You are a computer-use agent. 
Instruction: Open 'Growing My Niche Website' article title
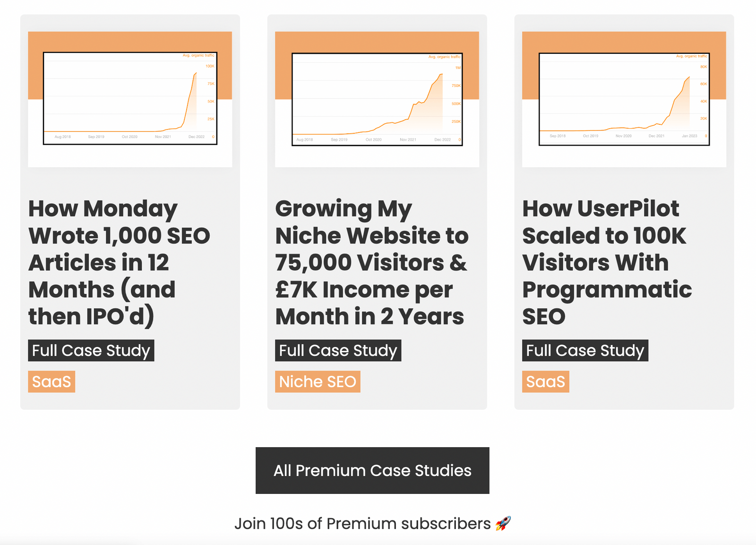point(372,262)
